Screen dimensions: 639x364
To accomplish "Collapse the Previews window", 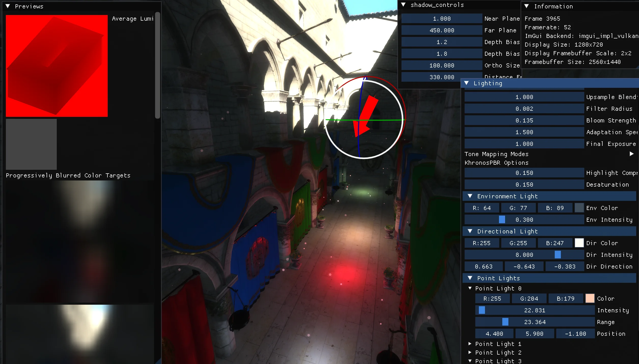I will 8,6.
